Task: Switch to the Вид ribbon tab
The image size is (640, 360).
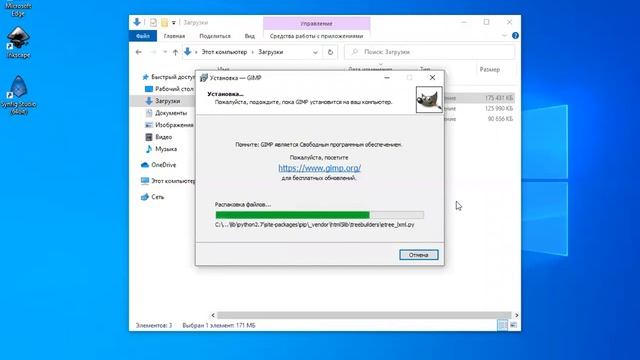Action: (249, 36)
